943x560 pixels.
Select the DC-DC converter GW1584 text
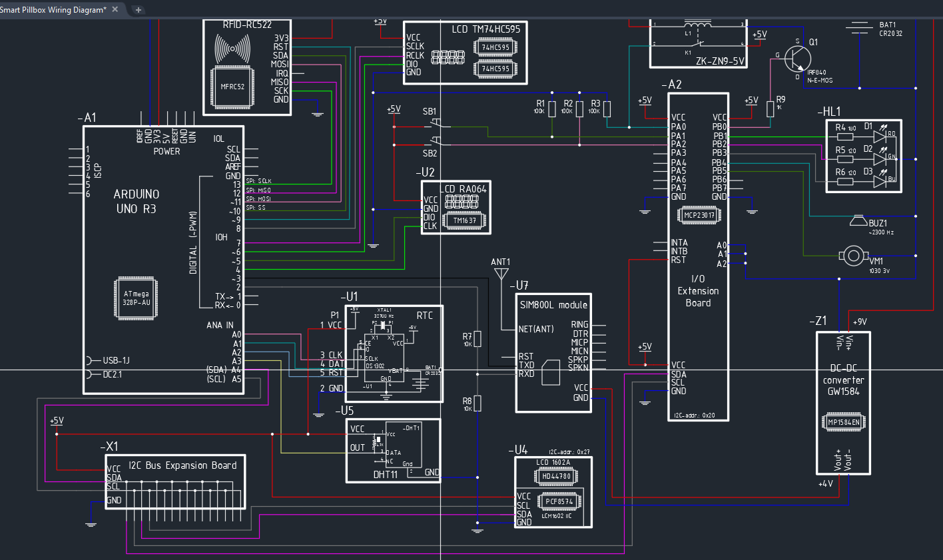843,380
